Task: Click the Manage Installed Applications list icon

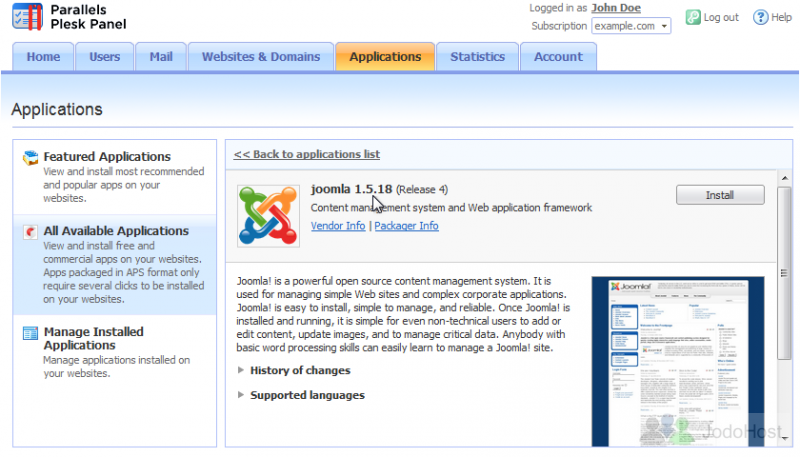Action: (x=31, y=333)
